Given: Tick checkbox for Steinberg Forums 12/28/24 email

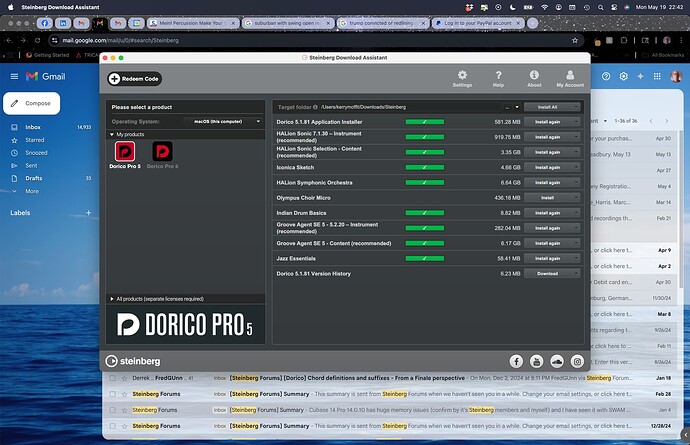Looking at the screenshot, I should [113, 426].
